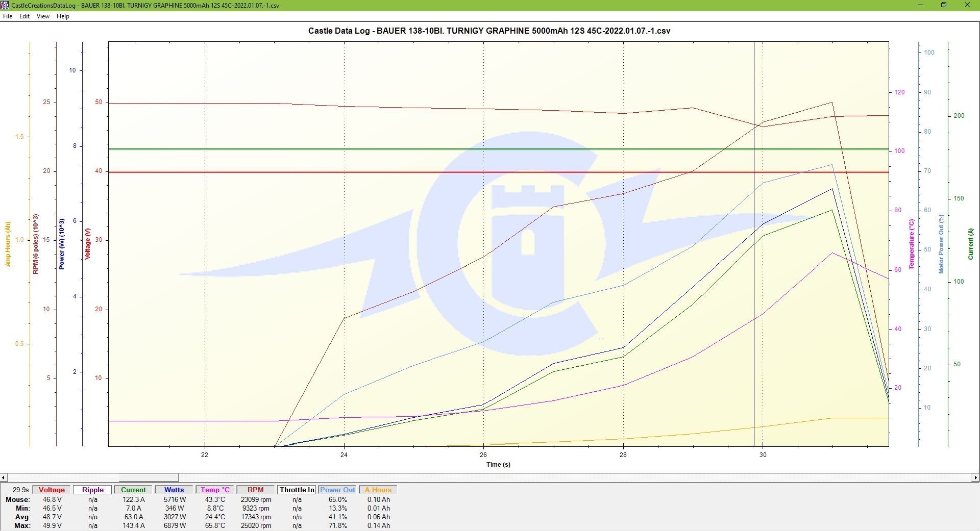Toggle the Voltage series in legend

click(x=52, y=490)
